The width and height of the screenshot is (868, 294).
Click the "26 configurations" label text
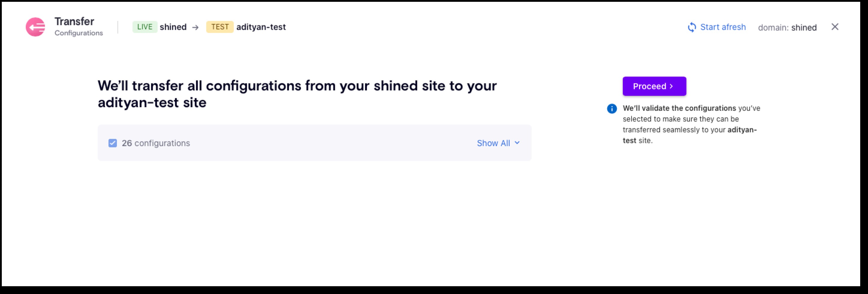point(156,143)
